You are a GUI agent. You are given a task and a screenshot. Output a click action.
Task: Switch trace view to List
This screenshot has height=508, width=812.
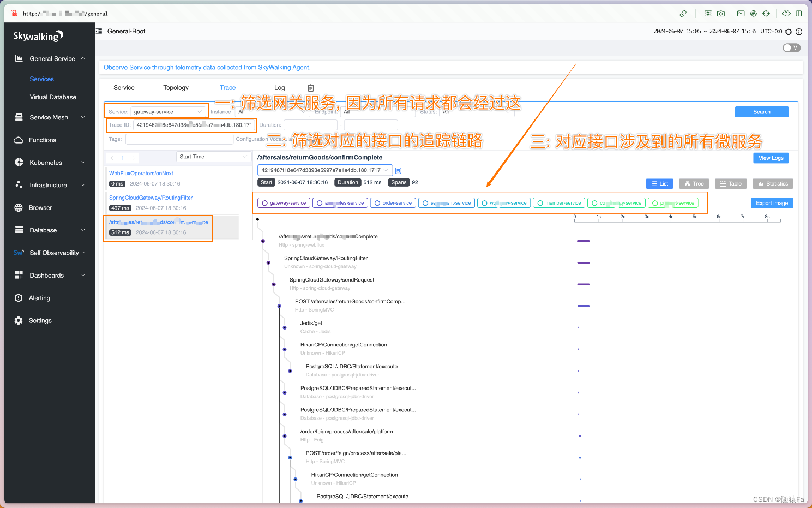(x=659, y=184)
